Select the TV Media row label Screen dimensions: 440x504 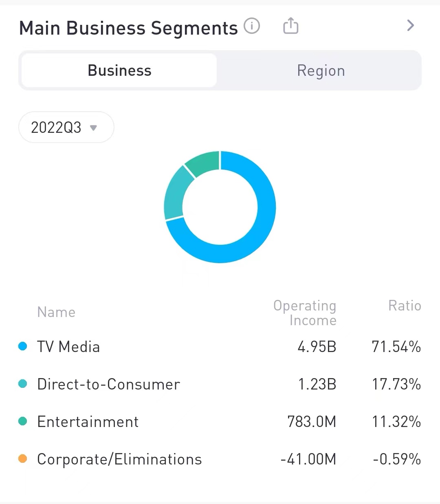pos(68,347)
